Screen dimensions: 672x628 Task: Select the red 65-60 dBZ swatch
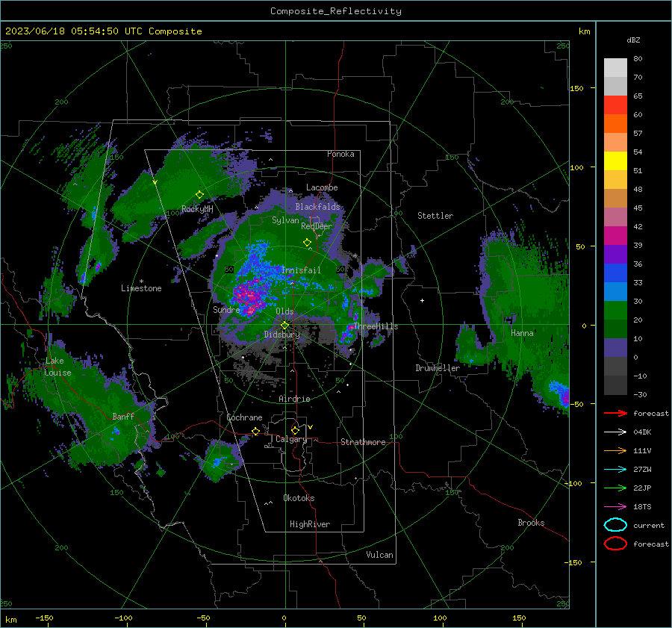[615, 105]
